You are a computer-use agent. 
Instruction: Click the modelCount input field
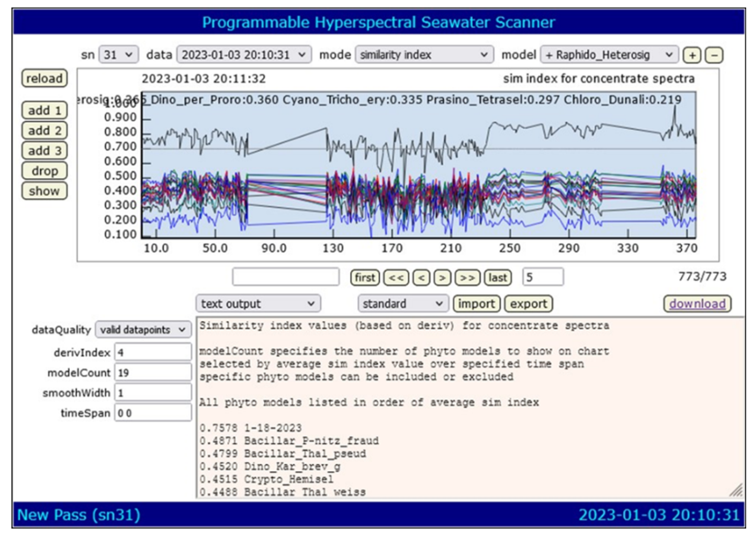pos(153,372)
